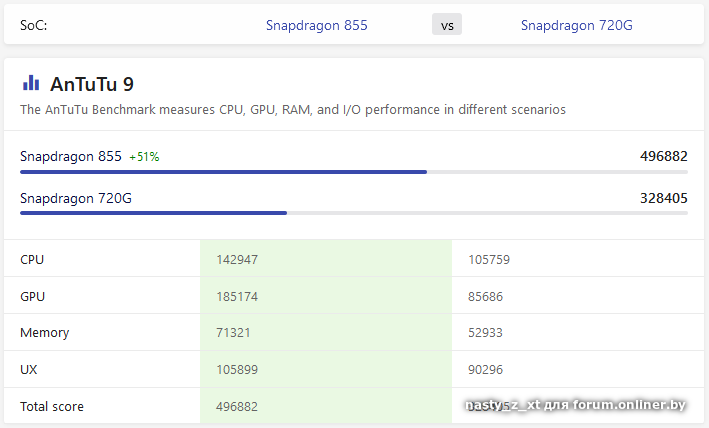
Task: Select the GPU row label
Action: pyautogui.click(x=32, y=297)
